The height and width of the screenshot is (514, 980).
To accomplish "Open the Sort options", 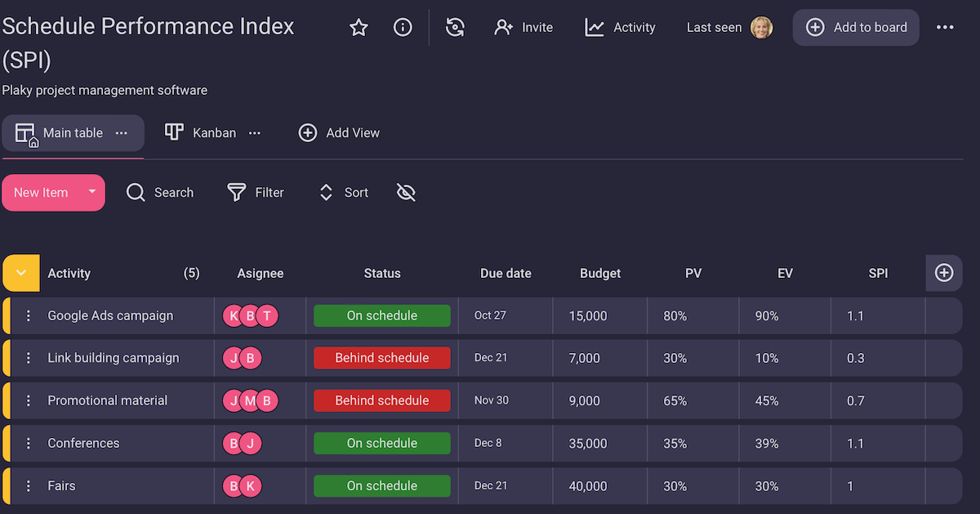I will (343, 193).
